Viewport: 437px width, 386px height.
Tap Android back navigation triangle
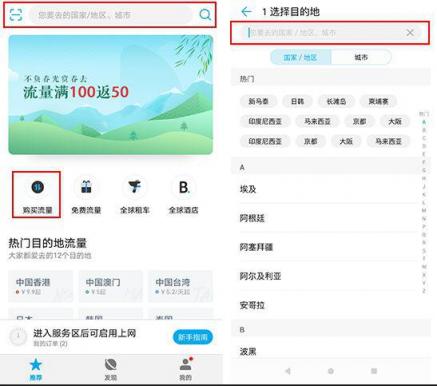click(x=288, y=371)
